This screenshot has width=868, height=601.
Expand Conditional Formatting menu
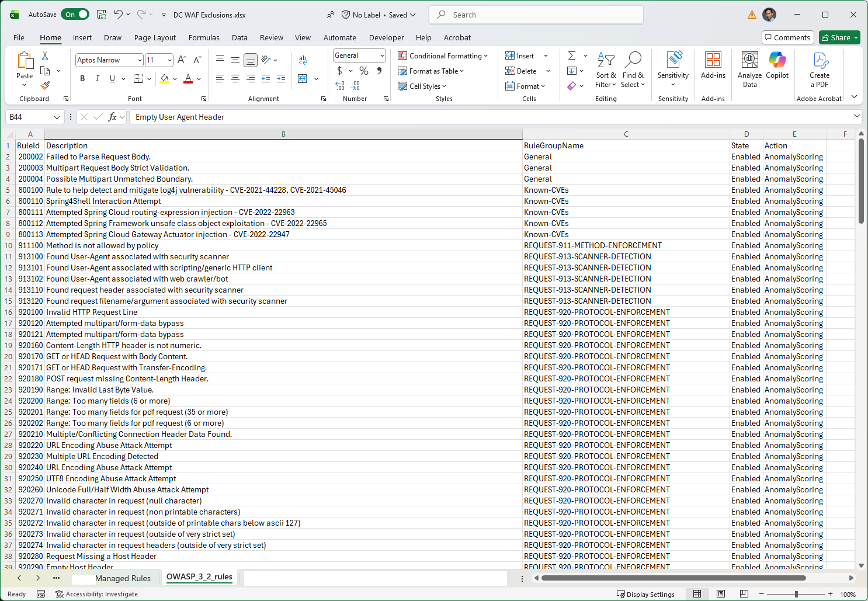coord(443,56)
